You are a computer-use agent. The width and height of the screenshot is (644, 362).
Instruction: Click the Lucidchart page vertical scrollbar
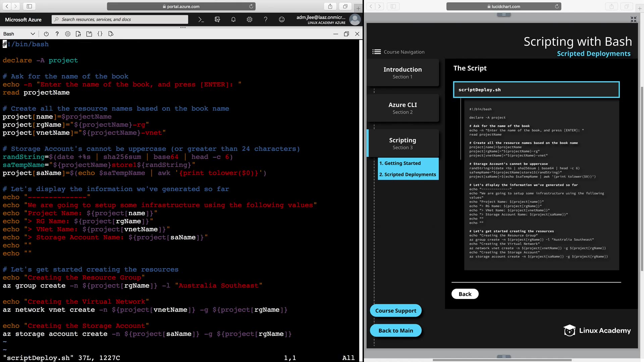642,178
